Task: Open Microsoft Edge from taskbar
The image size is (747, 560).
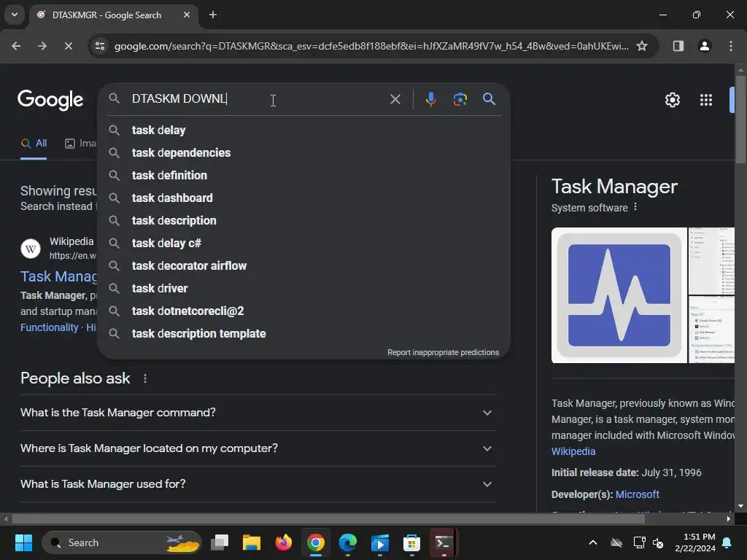Action: click(348, 542)
